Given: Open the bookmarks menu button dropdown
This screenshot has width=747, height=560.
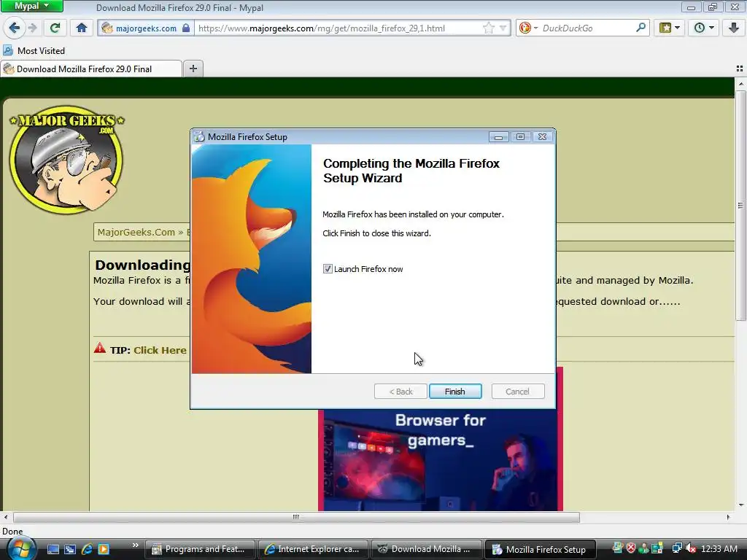Looking at the screenshot, I should tap(670, 28).
